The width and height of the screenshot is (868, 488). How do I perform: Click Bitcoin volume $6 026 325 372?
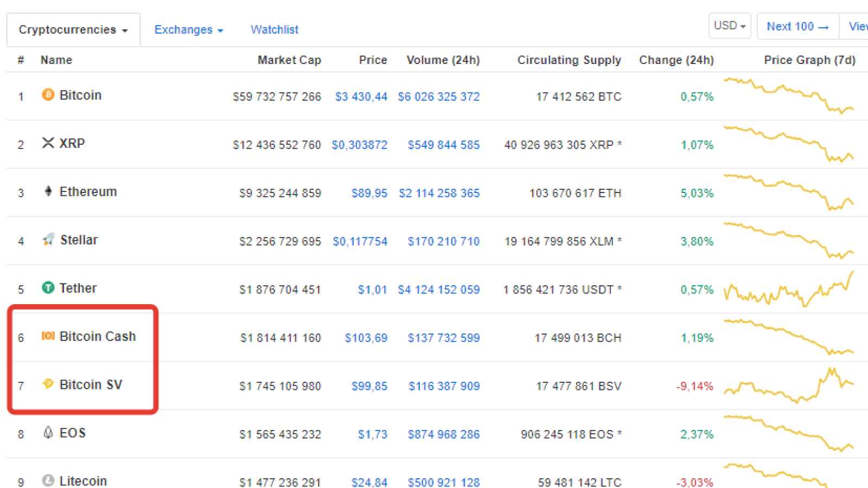click(439, 97)
